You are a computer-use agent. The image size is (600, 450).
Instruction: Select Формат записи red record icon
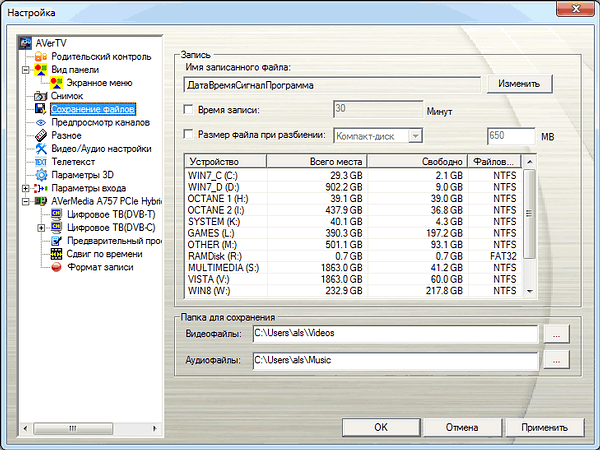point(56,267)
